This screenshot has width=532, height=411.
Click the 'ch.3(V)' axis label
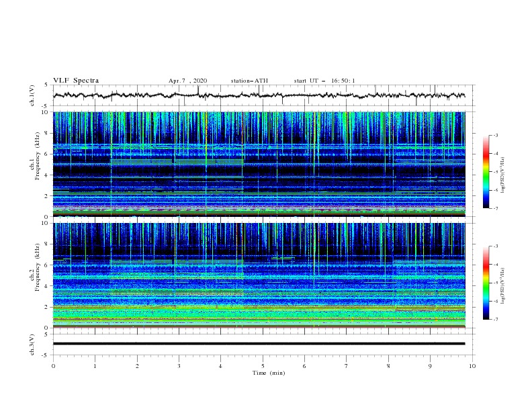pos(32,345)
